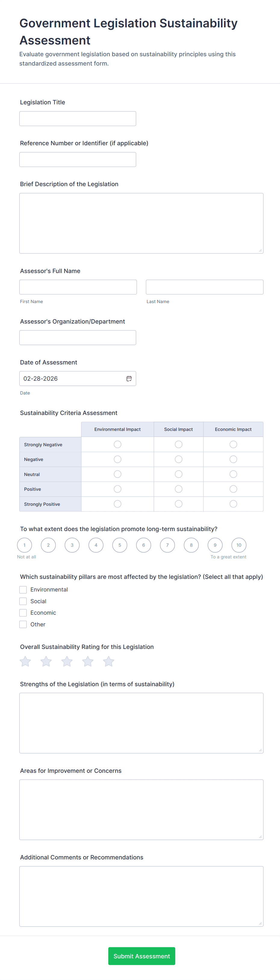Click the assessor's Last Name field
This screenshot has width=280, height=980.
coord(204,287)
